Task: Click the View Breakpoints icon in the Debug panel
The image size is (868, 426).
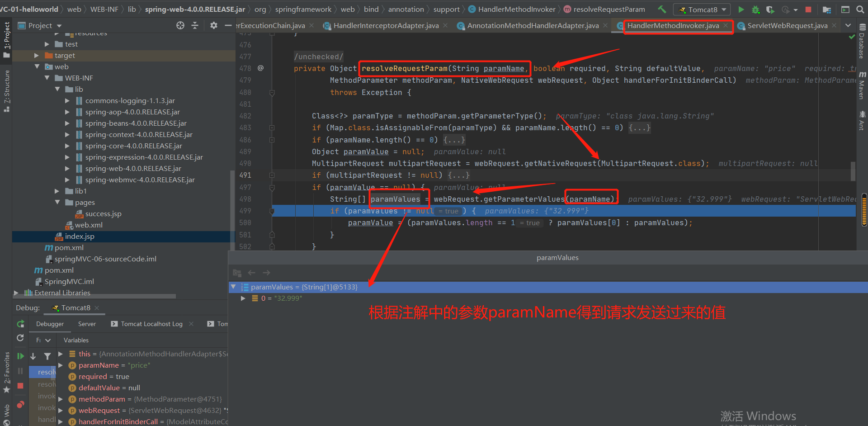Action: click(x=20, y=404)
